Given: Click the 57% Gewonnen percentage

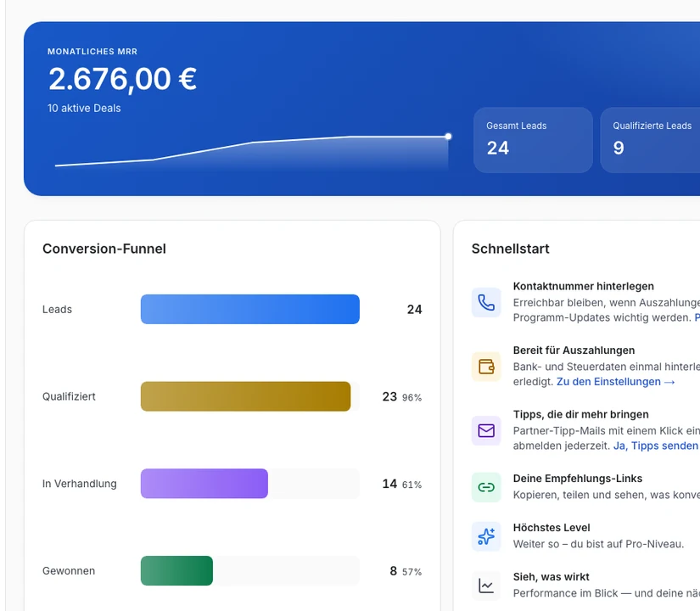Looking at the screenshot, I should coord(412,572).
